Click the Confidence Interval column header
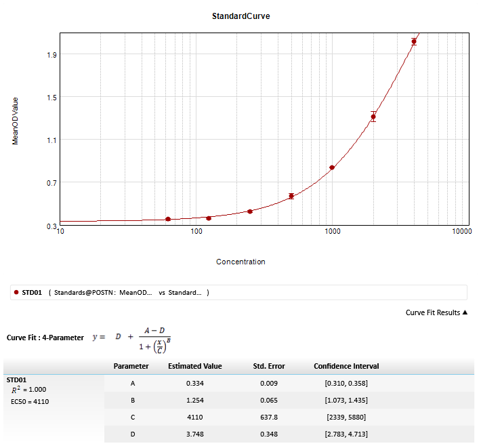The width and height of the screenshot is (481, 448). coord(346,366)
